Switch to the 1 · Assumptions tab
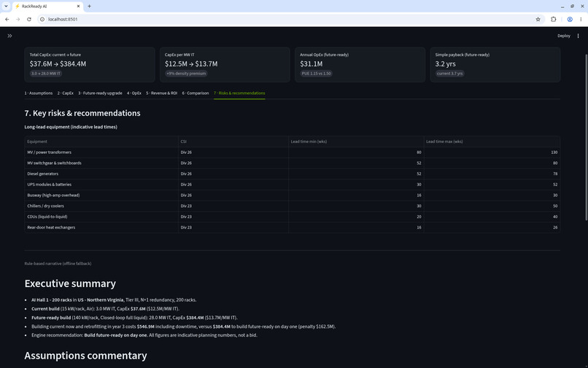 click(x=39, y=93)
